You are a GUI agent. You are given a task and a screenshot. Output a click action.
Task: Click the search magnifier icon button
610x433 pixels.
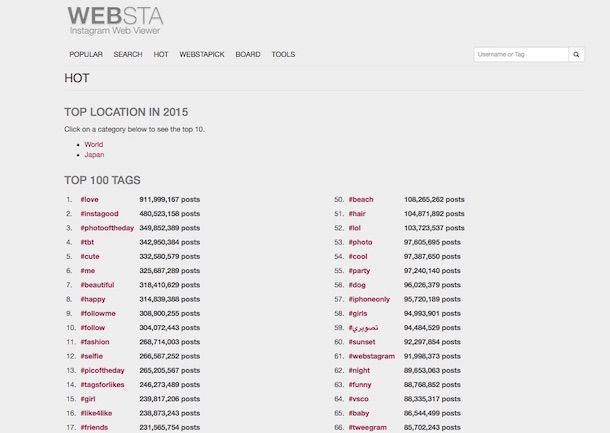[576, 54]
